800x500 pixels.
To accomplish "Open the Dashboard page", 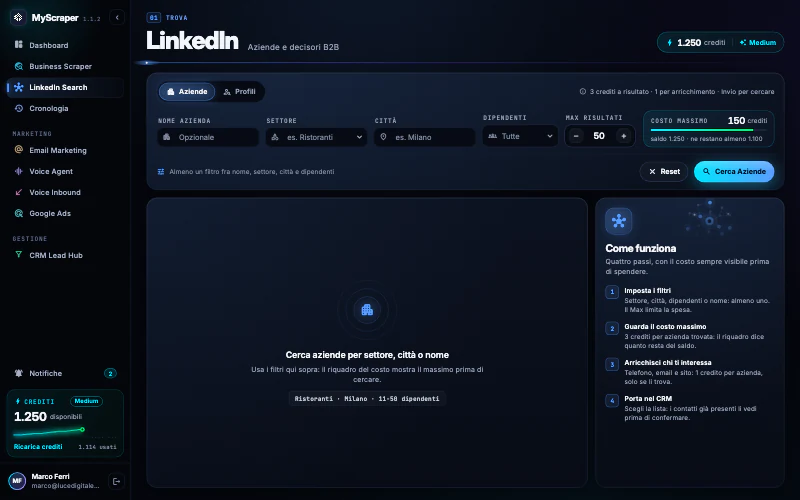I will point(65,45).
